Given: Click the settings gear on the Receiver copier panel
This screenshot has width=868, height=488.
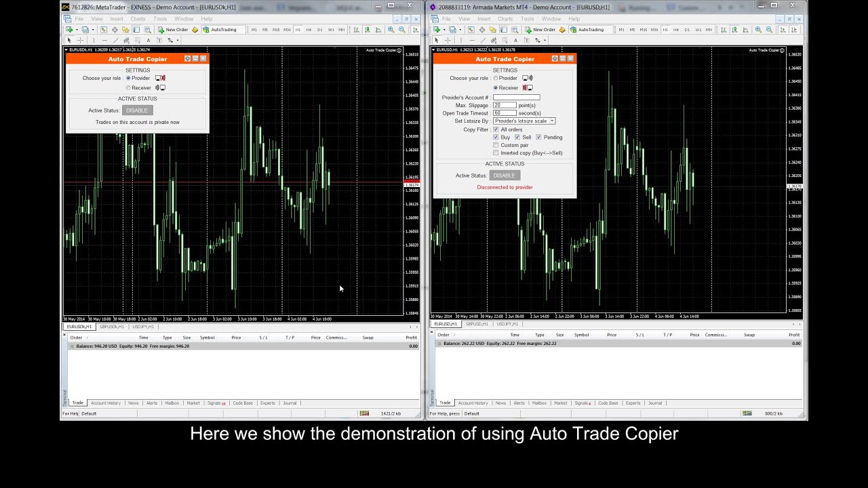Looking at the screenshot, I should (555, 58).
